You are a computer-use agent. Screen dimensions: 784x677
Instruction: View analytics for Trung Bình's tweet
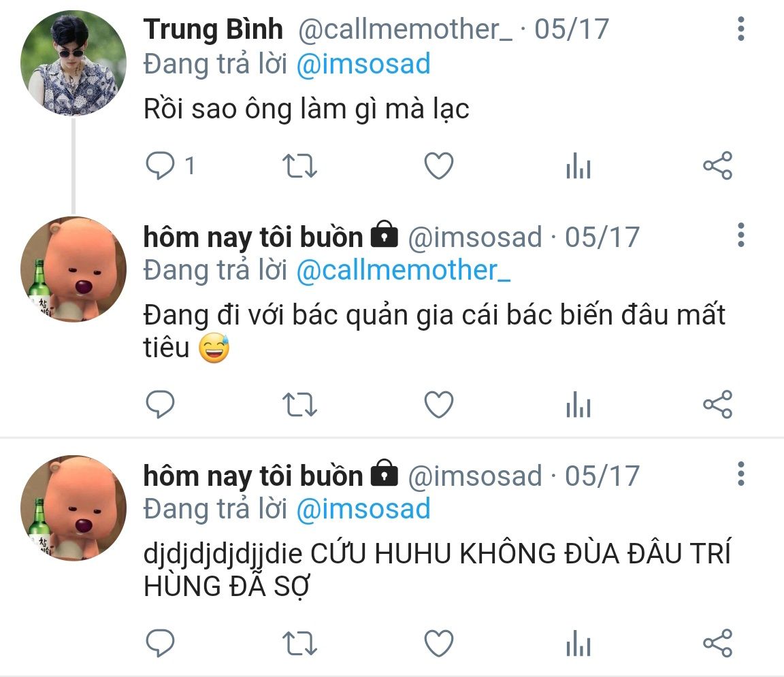coord(578,165)
